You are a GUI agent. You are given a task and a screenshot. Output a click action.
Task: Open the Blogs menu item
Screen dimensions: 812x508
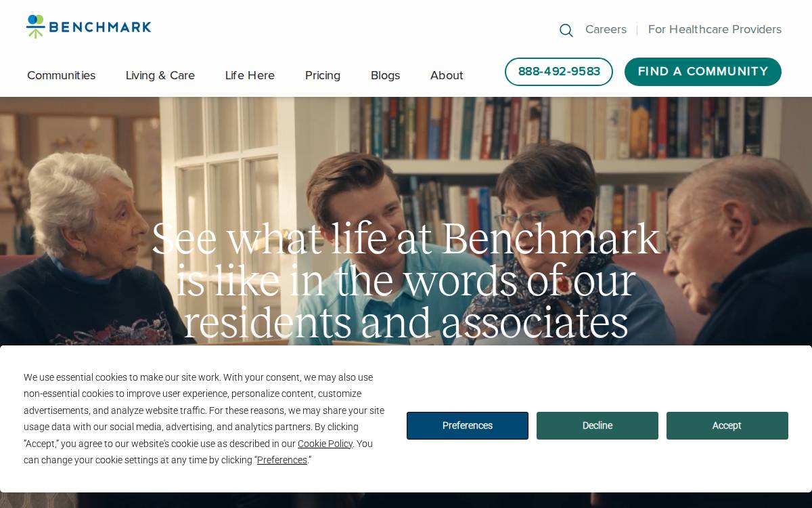pyautogui.click(x=385, y=75)
